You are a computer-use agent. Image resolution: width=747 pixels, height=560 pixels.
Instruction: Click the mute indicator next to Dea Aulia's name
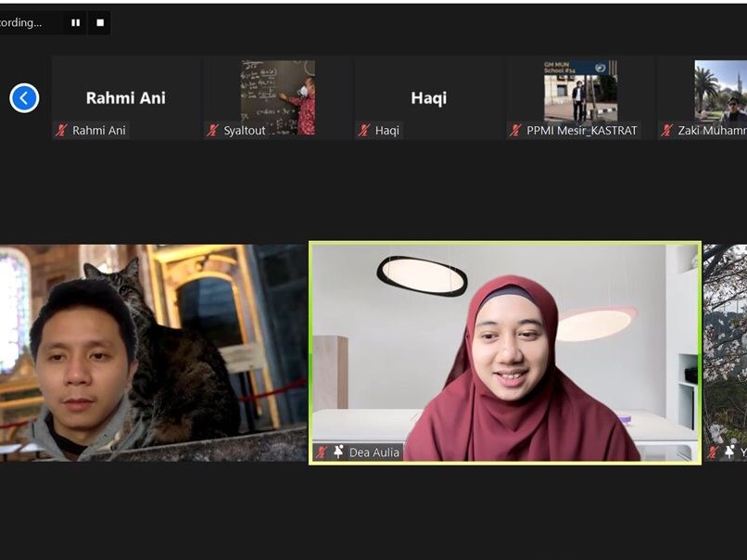point(323,452)
